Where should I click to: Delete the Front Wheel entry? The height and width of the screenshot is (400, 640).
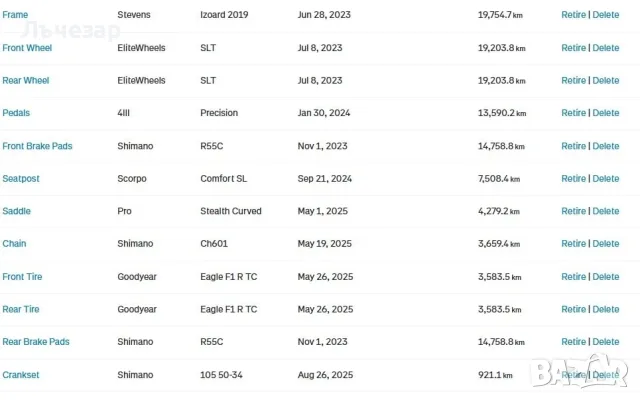tap(606, 48)
